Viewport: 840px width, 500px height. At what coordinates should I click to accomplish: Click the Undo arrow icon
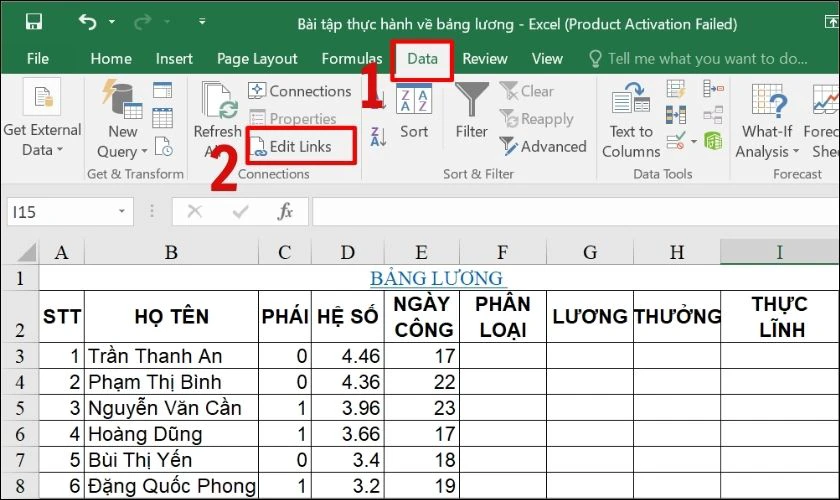[x=88, y=21]
